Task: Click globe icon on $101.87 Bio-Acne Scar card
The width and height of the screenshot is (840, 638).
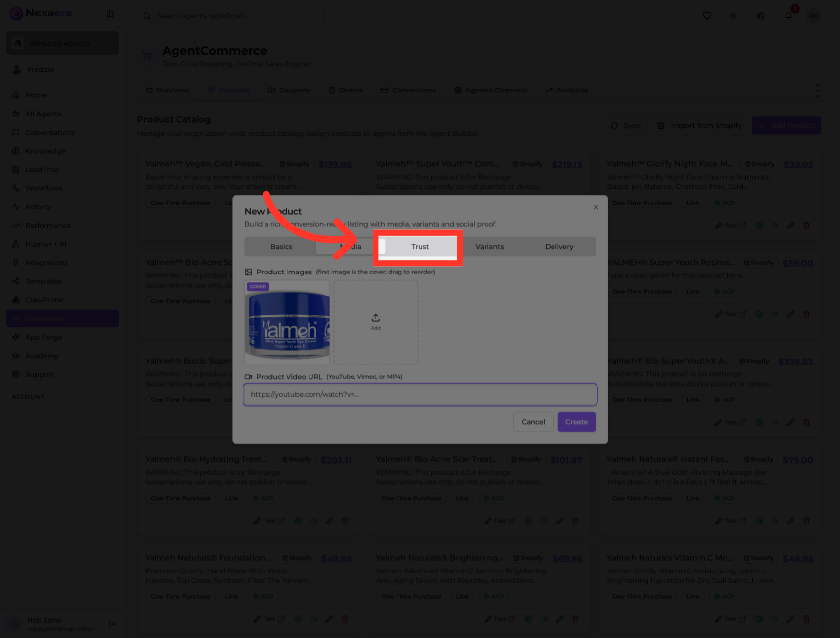Action: tap(529, 521)
